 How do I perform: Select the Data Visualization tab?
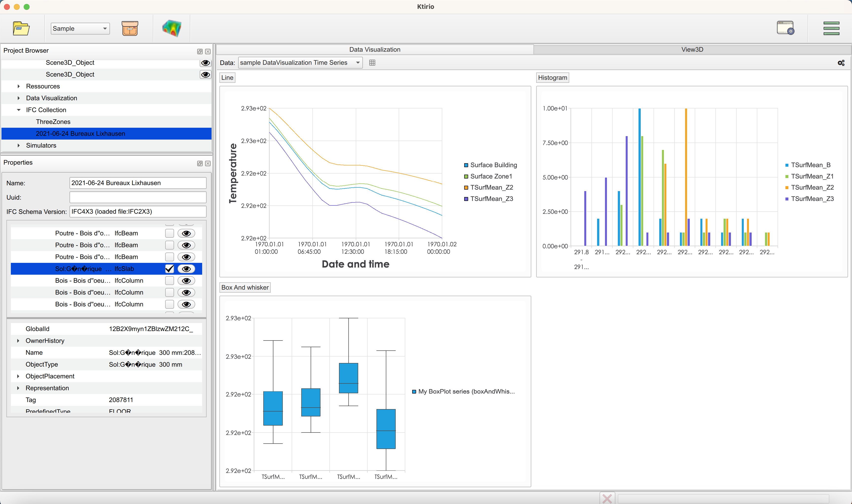375,50
